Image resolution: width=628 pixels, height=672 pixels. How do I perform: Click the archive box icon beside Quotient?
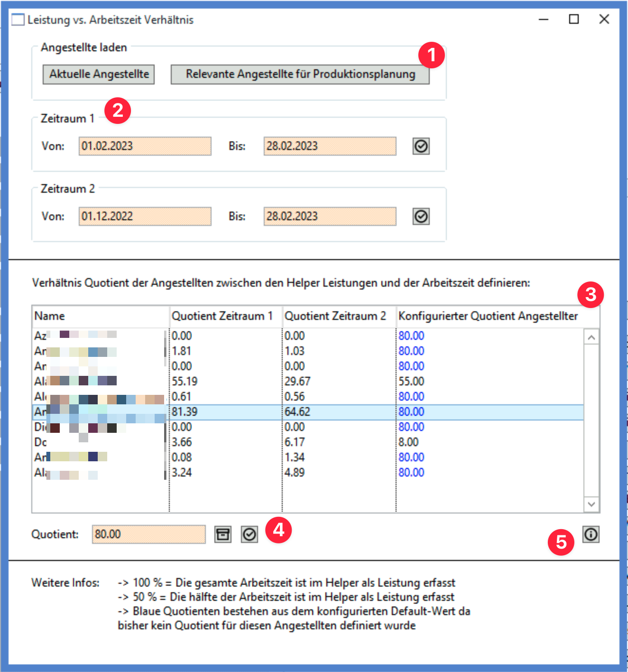(222, 534)
